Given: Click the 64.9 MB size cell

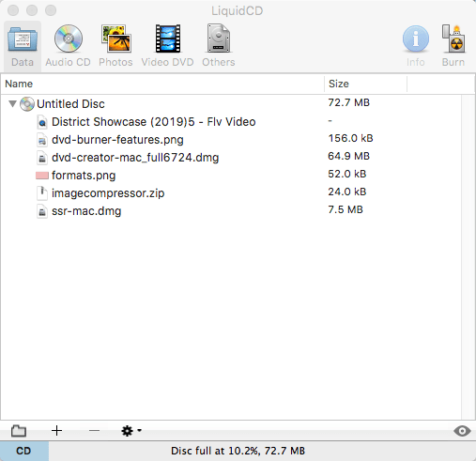Looking at the screenshot, I should tap(349, 156).
